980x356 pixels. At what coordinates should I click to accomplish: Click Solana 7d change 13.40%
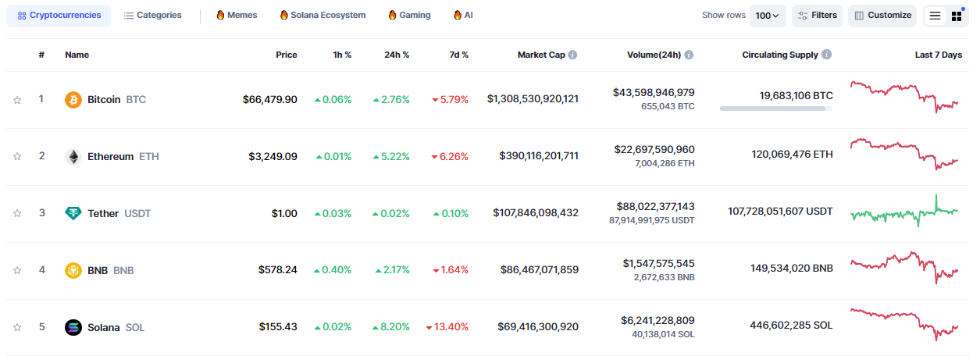coord(447,327)
